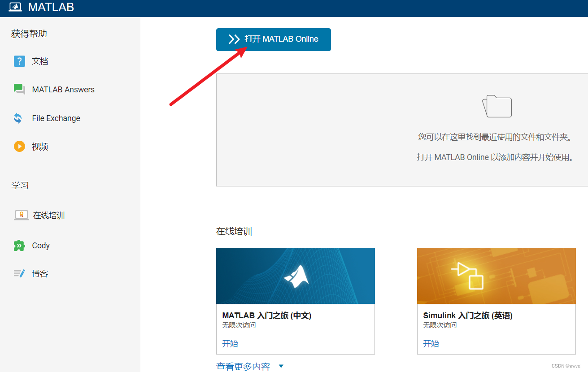Open MATLAB 入门之旅 course thumbnail
Image resolution: width=588 pixels, height=372 pixels.
coord(296,276)
